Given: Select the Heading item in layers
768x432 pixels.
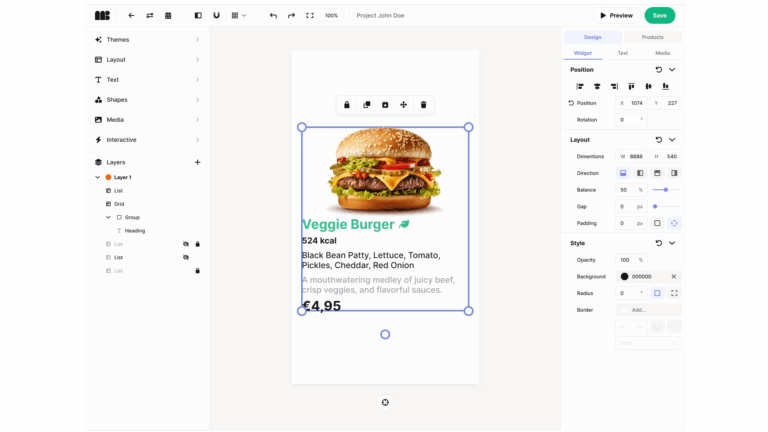Looking at the screenshot, I should coord(135,231).
